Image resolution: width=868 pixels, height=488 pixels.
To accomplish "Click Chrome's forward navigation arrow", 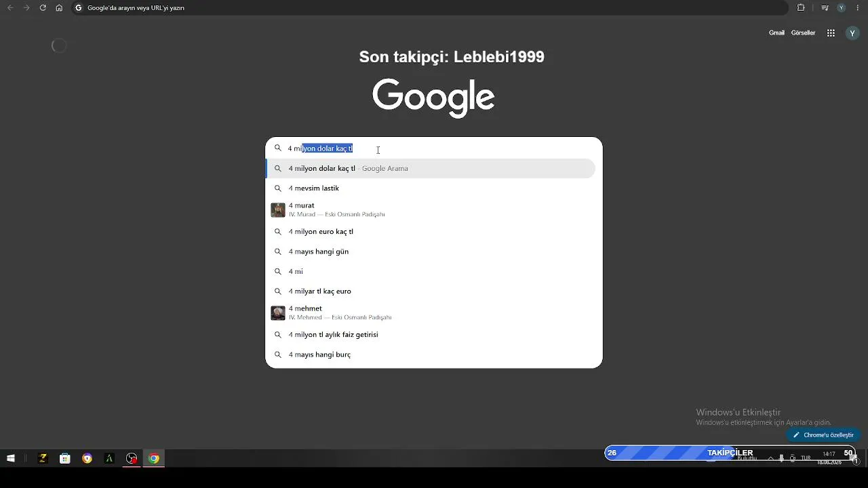I will coord(26,7).
